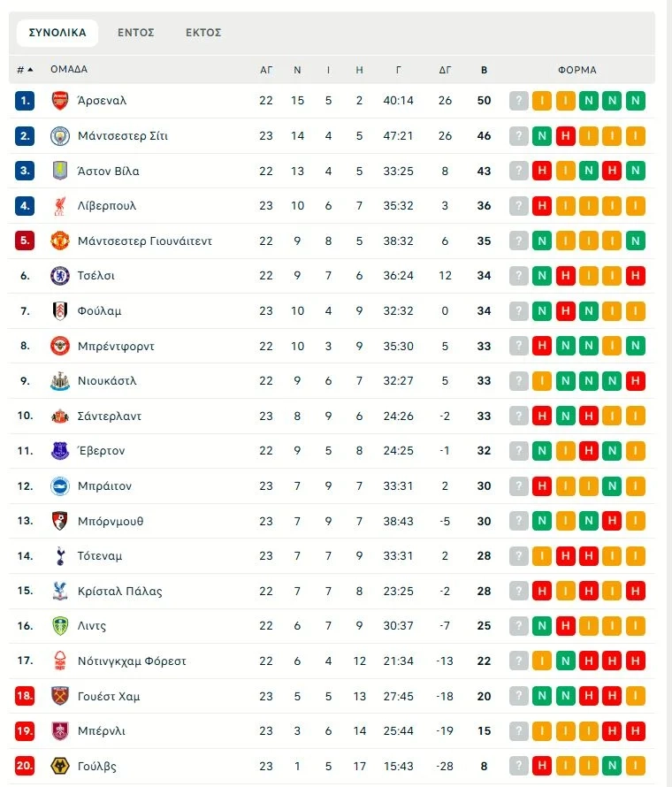Screen dimensions: 672x787
Task: Click the Manchester City crest icon
Action: (x=60, y=136)
